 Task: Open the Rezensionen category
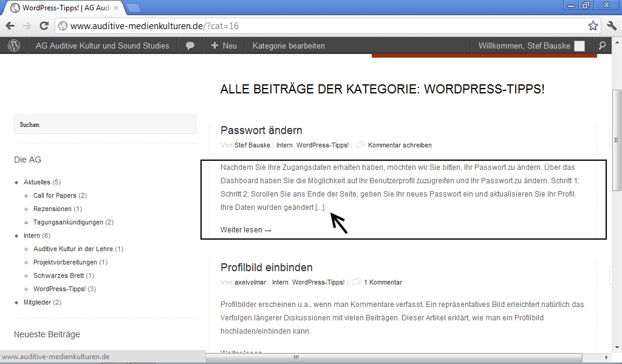point(52,209)
